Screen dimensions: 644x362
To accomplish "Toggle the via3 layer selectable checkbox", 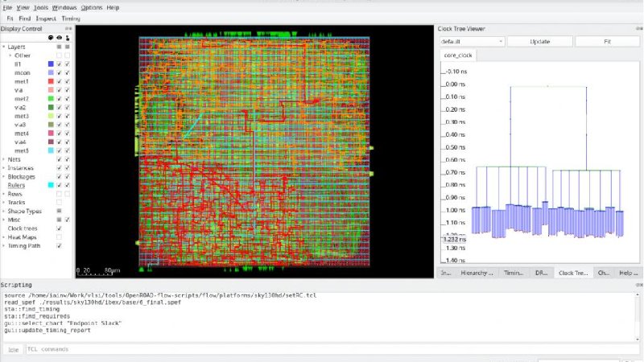I will (68, 125).
